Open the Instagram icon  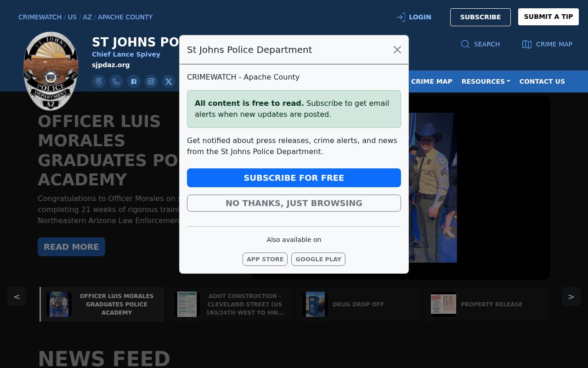tap(151, 81)
